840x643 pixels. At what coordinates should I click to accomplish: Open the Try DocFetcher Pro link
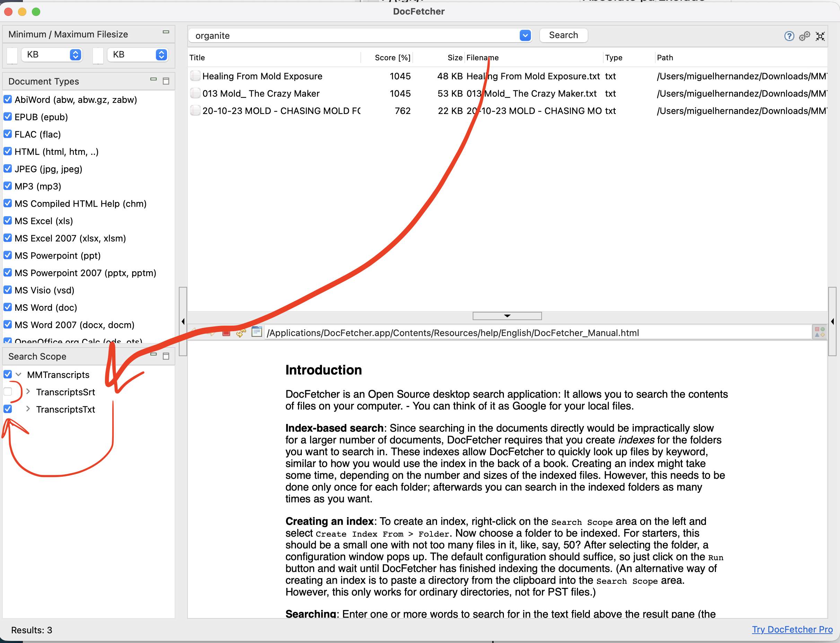coord(792,629)
